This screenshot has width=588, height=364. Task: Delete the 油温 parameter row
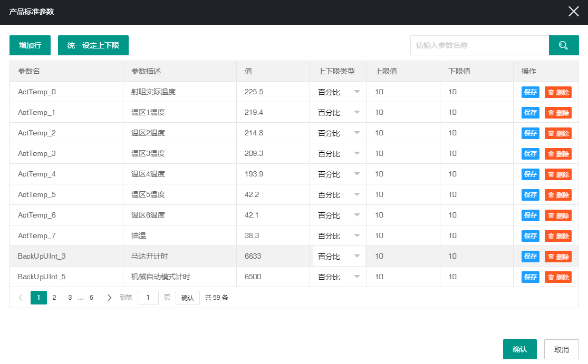coord(558,235)
